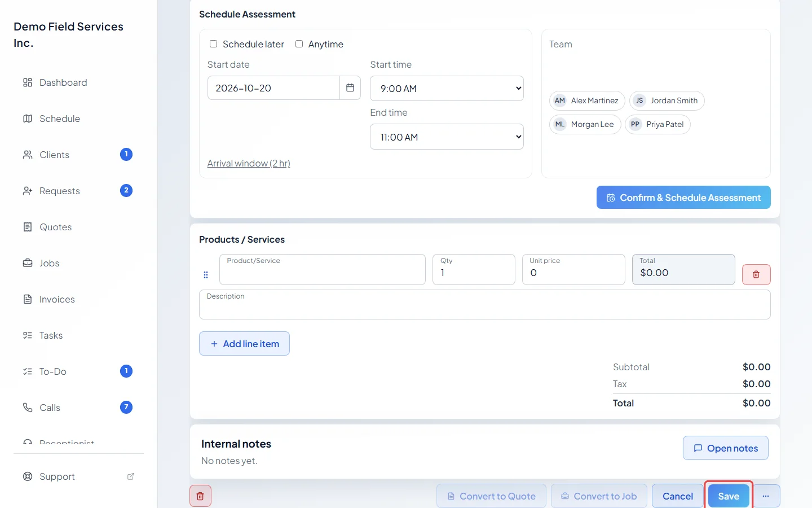This screenshot has width=812, height=508.
Task: Open Schedule from the sidebar
Action: click(x=60, y=119)
